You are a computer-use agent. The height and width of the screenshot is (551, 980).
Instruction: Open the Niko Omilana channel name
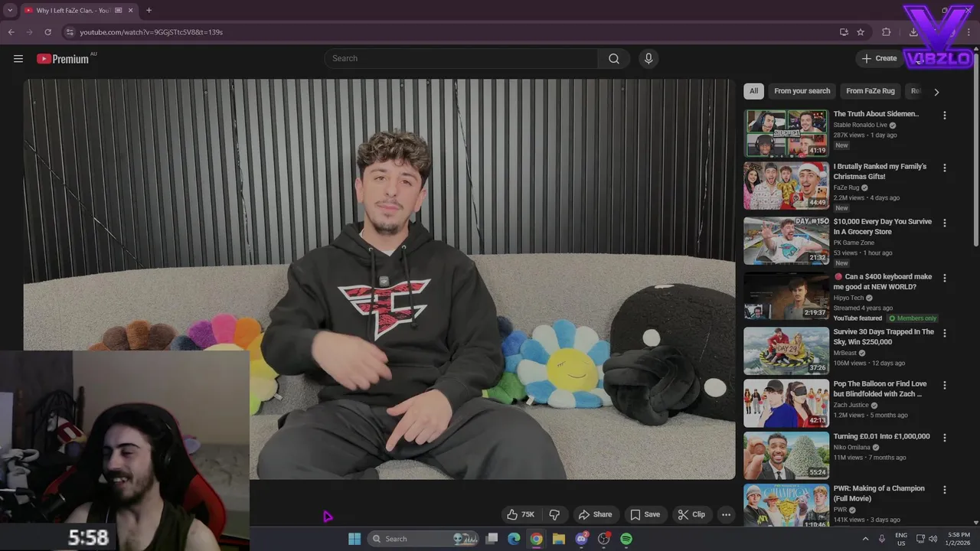coord(851,447)
